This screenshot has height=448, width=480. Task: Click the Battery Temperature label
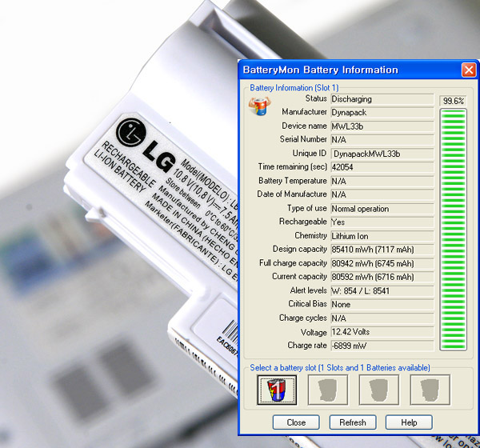(292, 181)
